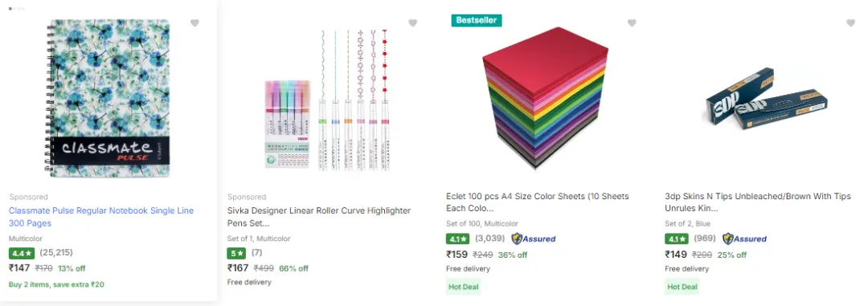Open the rainbow color sheets stack image
The height and width of the screenshot is (306, 868).
[545, 99]
